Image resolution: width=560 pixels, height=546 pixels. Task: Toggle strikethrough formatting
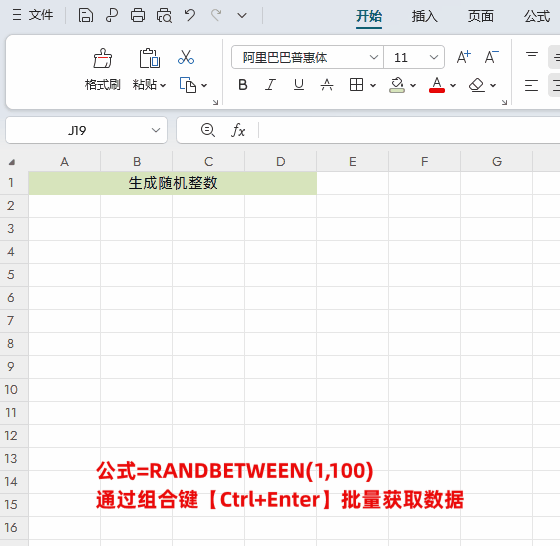point(327,85)
